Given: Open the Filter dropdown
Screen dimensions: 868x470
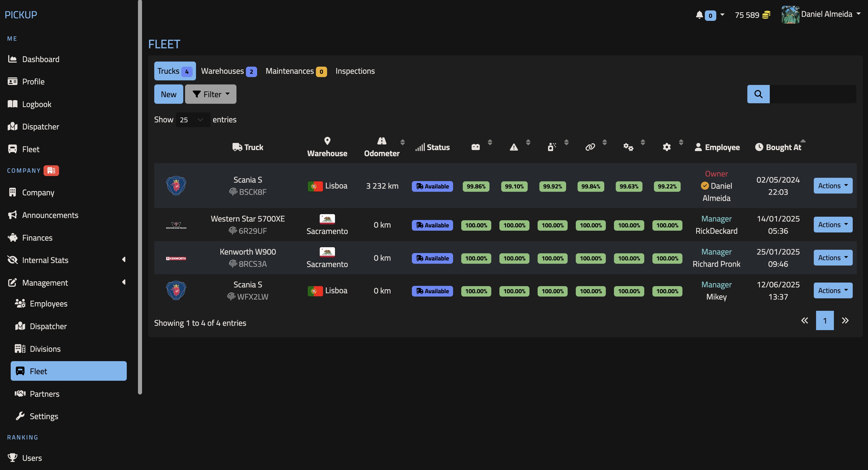Looking at the screenshot, I should [x=211, y=94].
